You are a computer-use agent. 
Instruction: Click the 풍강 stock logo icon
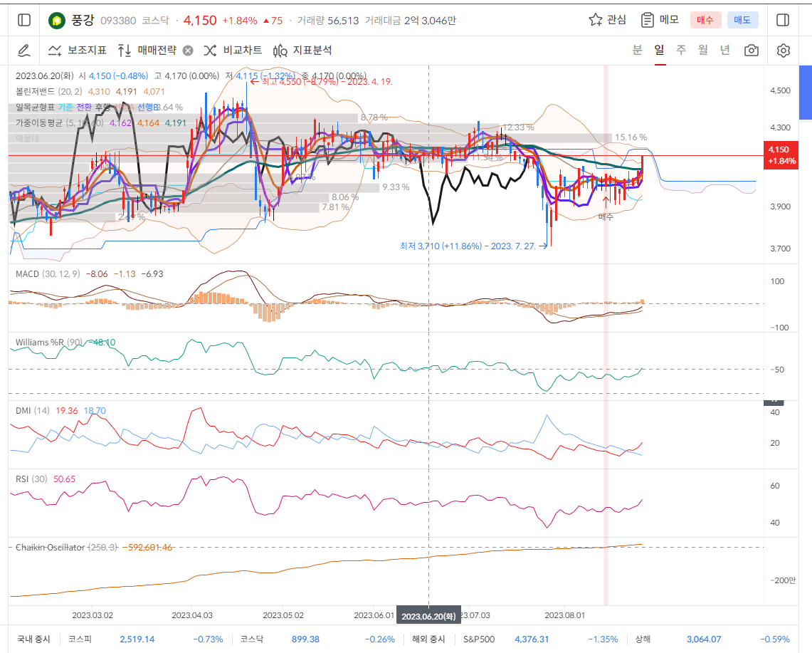[x=56, y=21]
